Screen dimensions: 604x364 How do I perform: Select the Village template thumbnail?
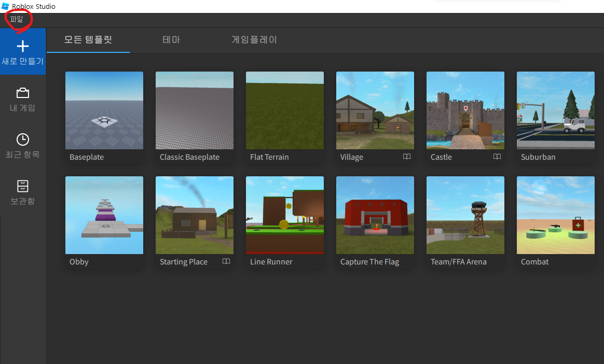[x=375, y=110]
